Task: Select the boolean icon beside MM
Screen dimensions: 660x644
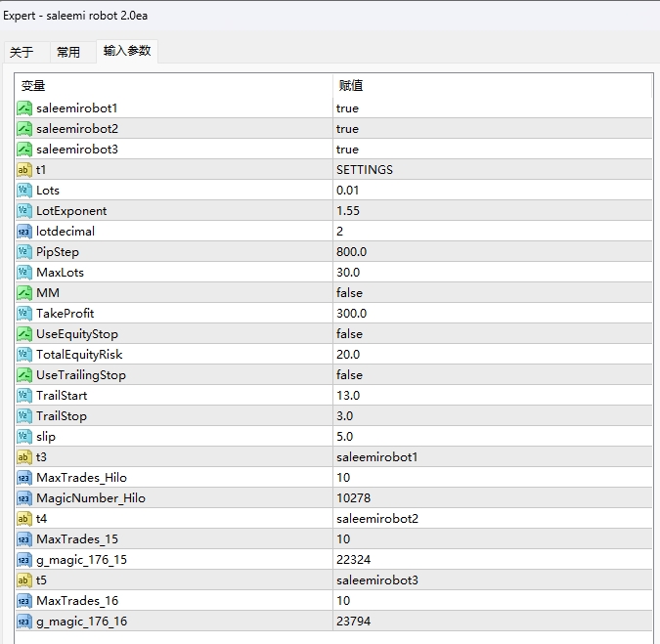Action: [24, 293]
